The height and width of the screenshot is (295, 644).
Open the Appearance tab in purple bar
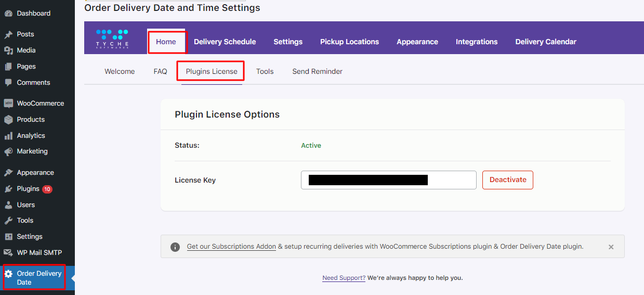pyautogui.click(x=417, y=42)
